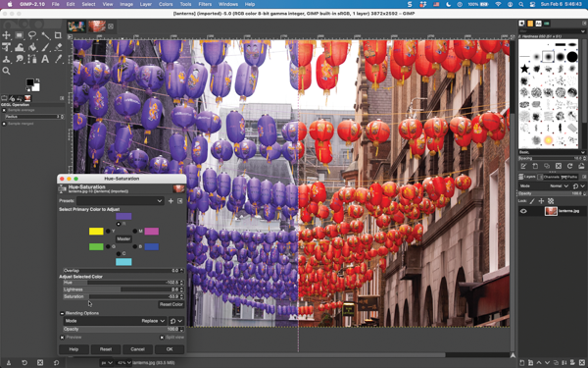Select the Red primary color radio

point(119,224)
